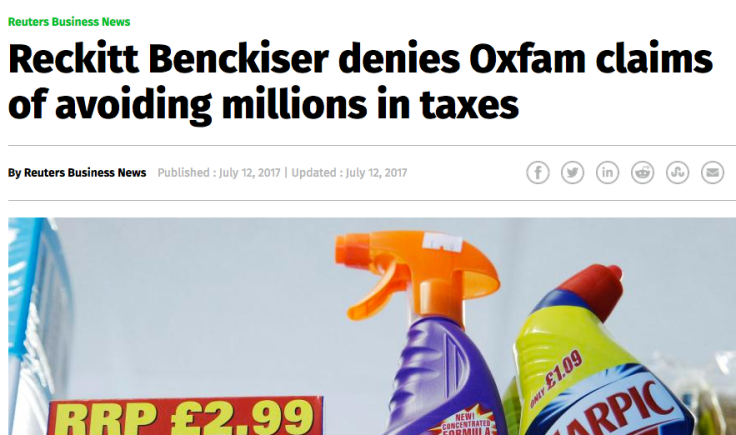736x435 pixels.
Task: Open author link By Reuters Business News
Action: 77,173
